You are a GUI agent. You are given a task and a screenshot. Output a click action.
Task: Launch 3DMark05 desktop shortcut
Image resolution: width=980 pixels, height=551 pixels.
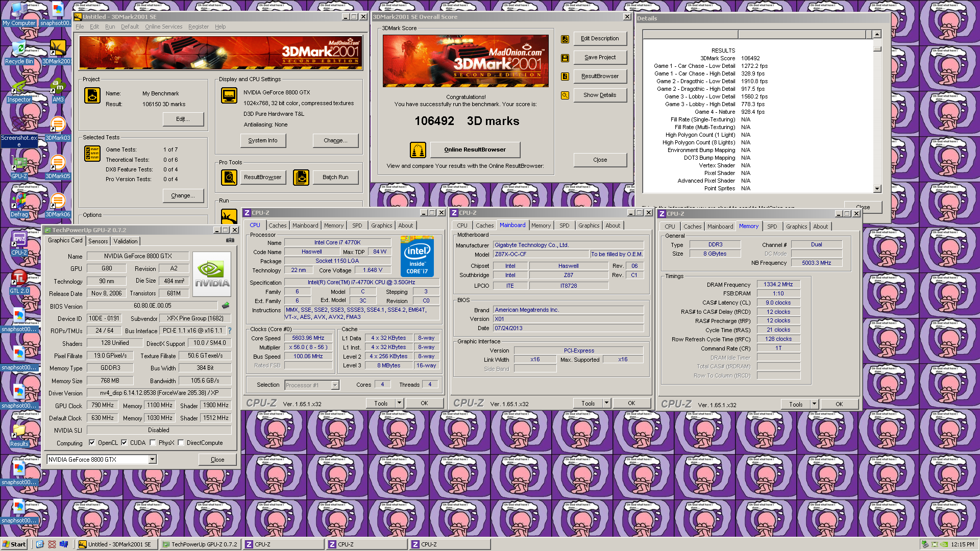pos(58,167)
